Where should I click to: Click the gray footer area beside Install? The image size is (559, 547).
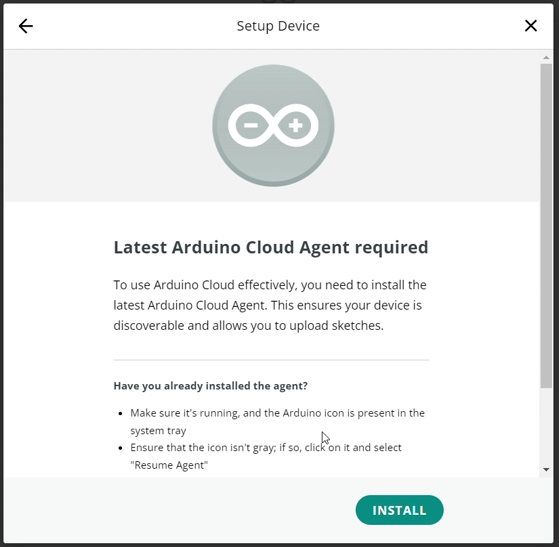[178, 510]
